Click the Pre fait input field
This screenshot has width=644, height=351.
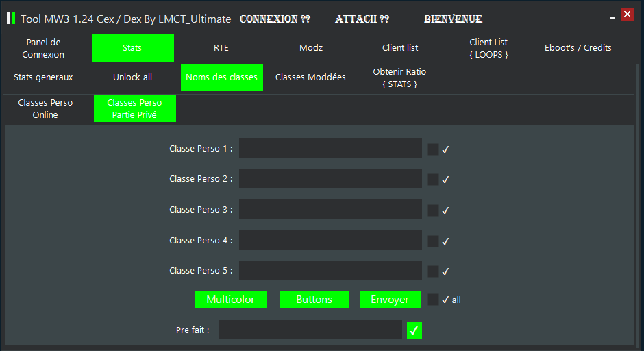pyautogui.click(x=310, y=330)
